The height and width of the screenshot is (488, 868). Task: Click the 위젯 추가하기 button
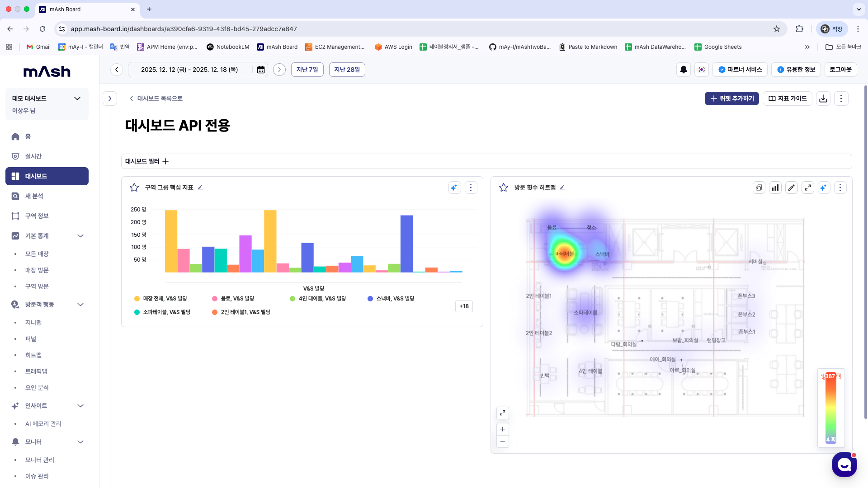point(731,99)
